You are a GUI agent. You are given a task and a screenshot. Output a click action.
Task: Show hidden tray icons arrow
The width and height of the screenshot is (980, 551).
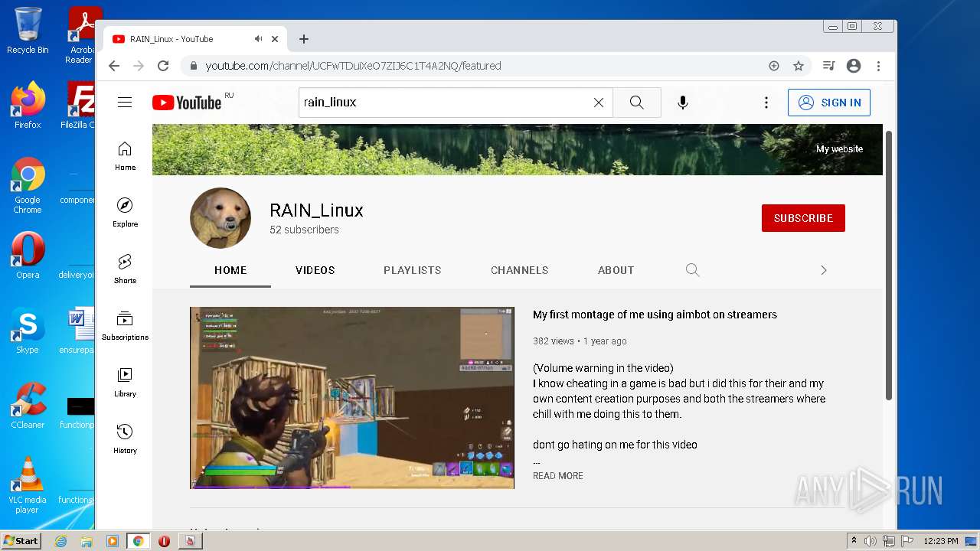click(854, 541)
